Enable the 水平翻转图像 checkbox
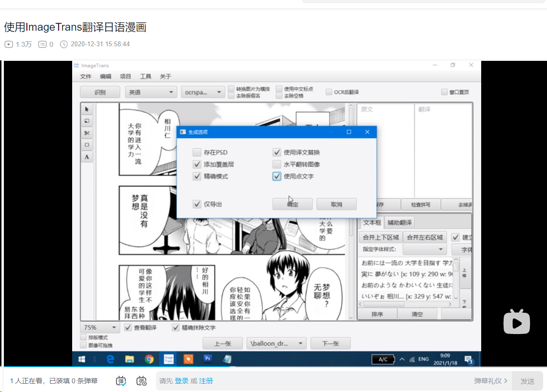547x392 pixels. pyautogui.click(x=276, y=164)
